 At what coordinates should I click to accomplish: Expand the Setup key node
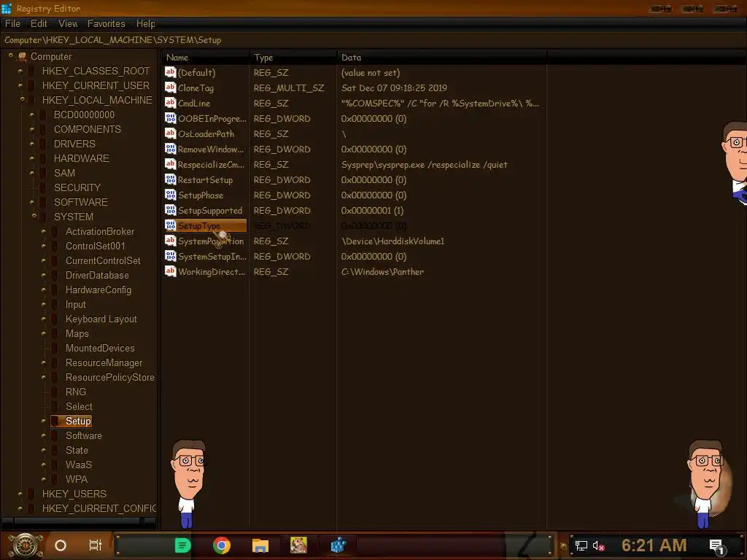(43, 421)
